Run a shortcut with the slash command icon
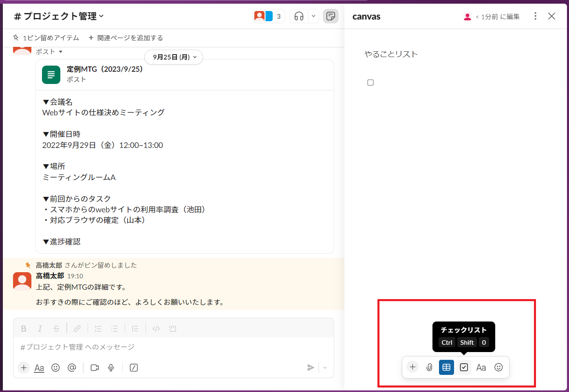Viewport: 569px width, 392px height. [x=133, y=368]
